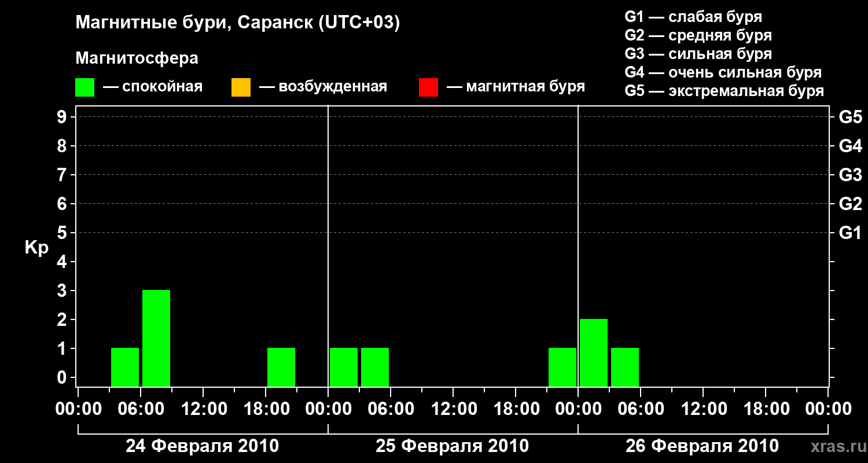This screenshot has width=868, height=463.
Task: Click the y-axis value '6'
Action: pos(63,204)
